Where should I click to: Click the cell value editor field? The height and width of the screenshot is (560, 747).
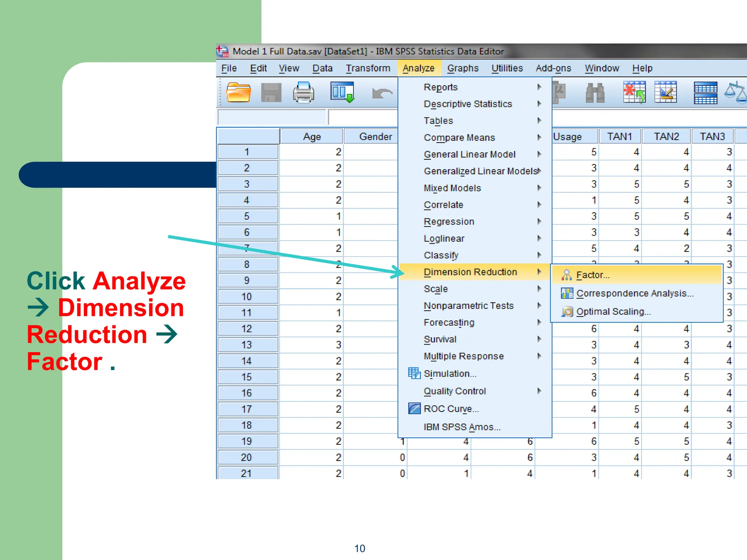pyautogui.click(x=363, y=117)
